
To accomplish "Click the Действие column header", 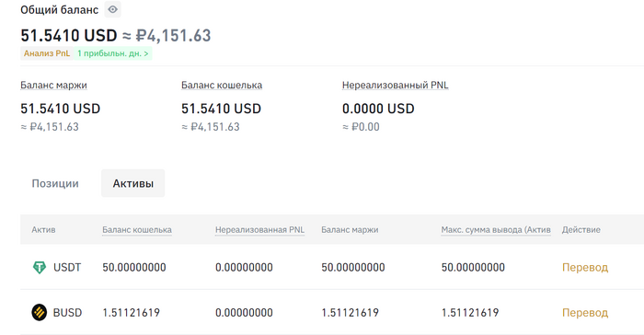I will pos(581,230).
